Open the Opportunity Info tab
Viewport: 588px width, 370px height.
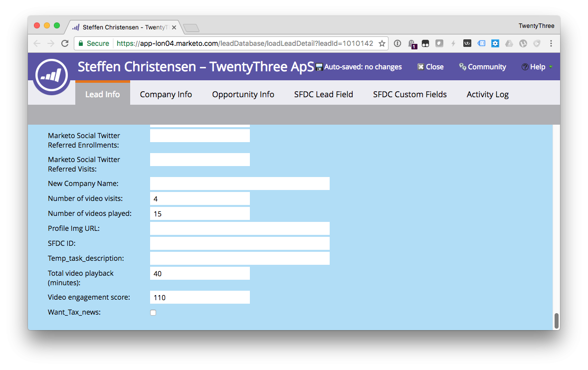[243, 94]
